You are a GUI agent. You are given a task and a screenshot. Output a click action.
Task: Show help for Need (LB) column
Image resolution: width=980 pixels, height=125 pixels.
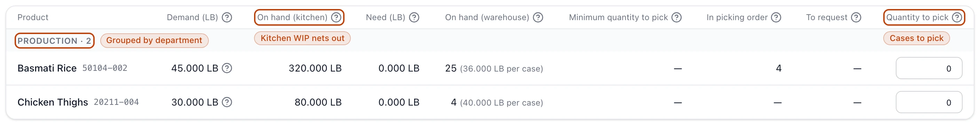click(414, 17)
